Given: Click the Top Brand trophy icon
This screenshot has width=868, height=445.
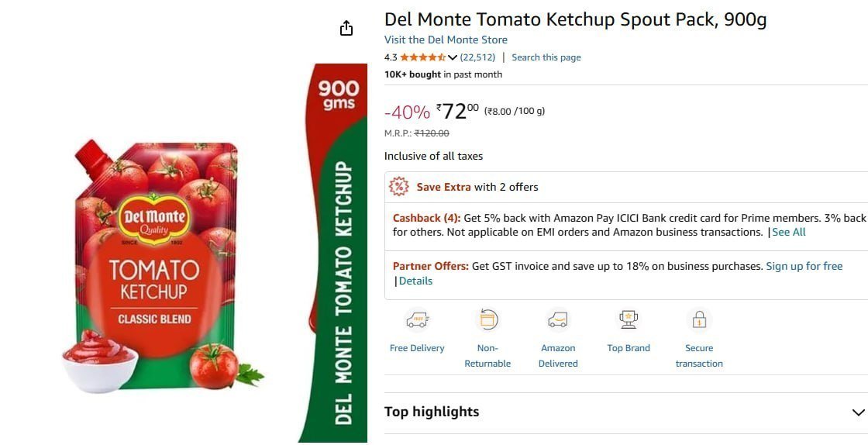Looking at the screenshot, I should pos(629,319).
